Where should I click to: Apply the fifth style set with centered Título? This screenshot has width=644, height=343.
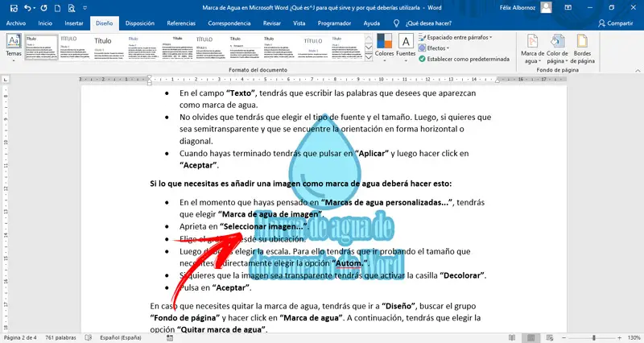point(176,48)
